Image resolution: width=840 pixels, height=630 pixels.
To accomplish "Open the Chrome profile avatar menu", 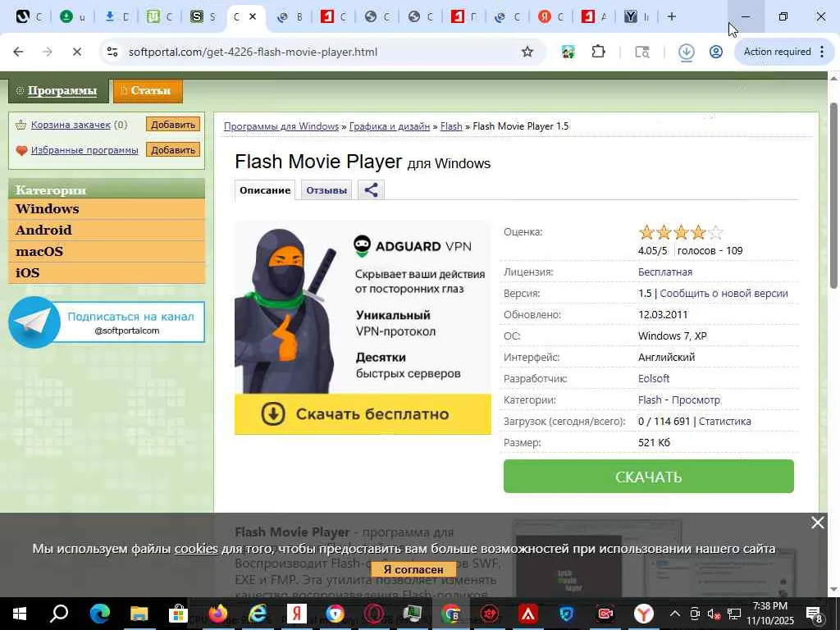I will coord(715,52).
